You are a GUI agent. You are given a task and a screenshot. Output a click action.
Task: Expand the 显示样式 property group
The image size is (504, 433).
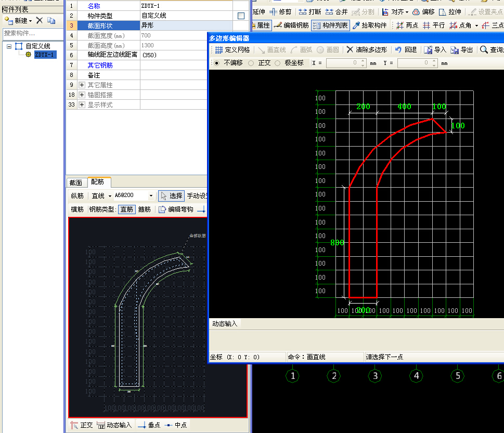pyautogui.click(x=82, y=104)
